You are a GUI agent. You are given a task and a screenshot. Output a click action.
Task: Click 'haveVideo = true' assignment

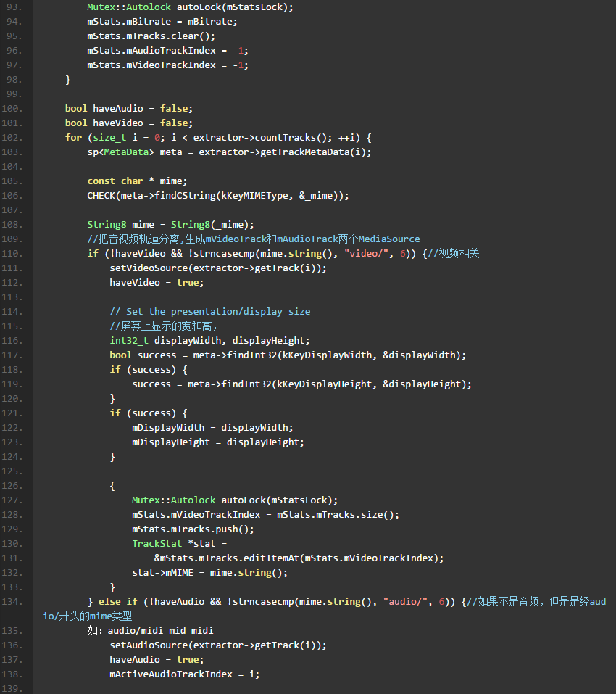151,283
